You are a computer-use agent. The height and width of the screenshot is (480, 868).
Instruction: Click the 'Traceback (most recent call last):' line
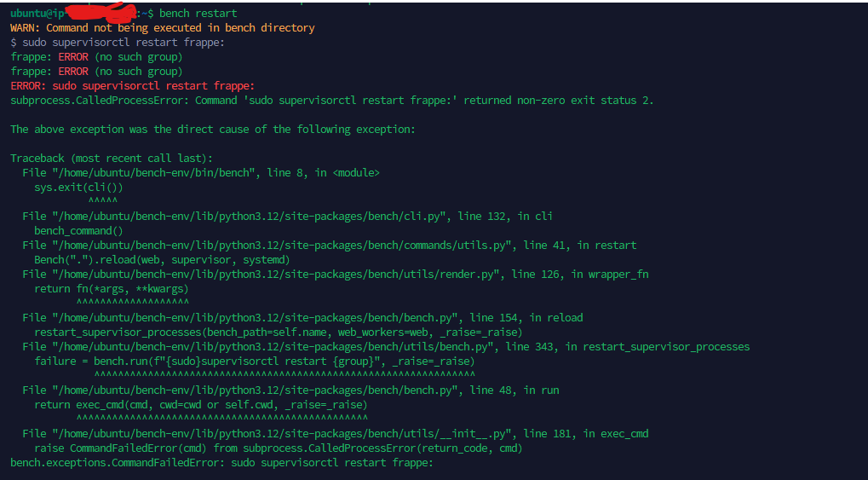click(112, 158)
